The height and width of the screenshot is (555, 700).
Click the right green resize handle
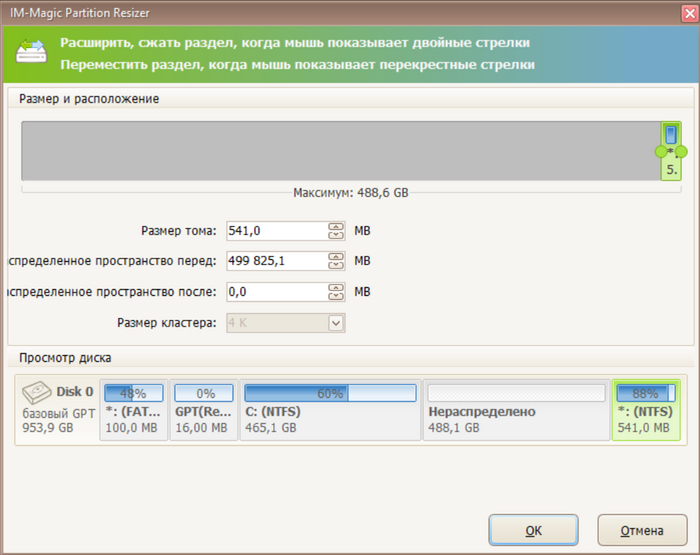(x=681, y=152)
